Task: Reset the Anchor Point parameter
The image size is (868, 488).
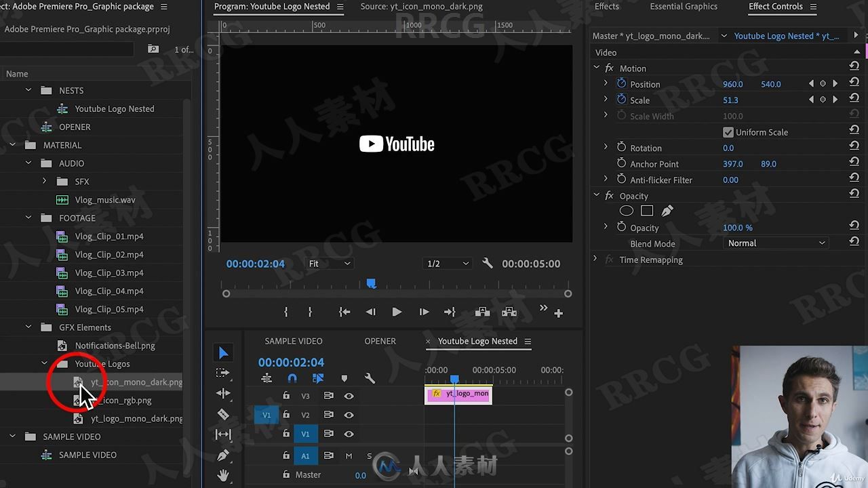Action: (x=854, y=163)
